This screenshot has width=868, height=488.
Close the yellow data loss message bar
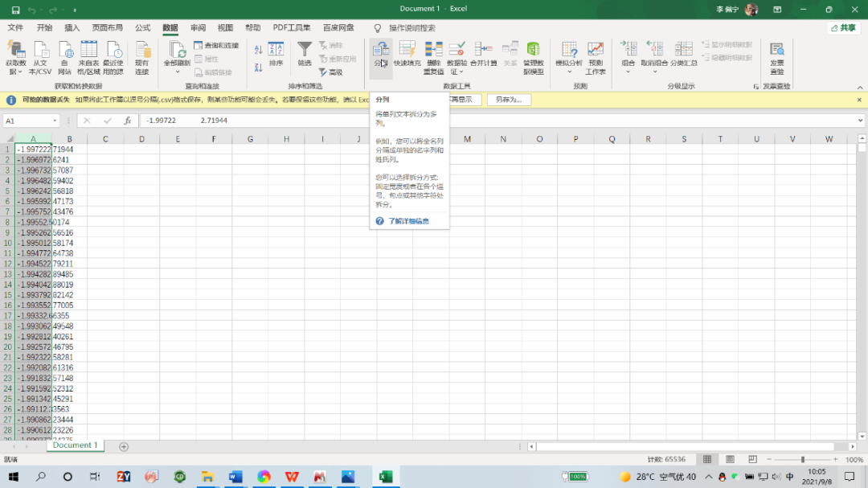click(859, 100)
